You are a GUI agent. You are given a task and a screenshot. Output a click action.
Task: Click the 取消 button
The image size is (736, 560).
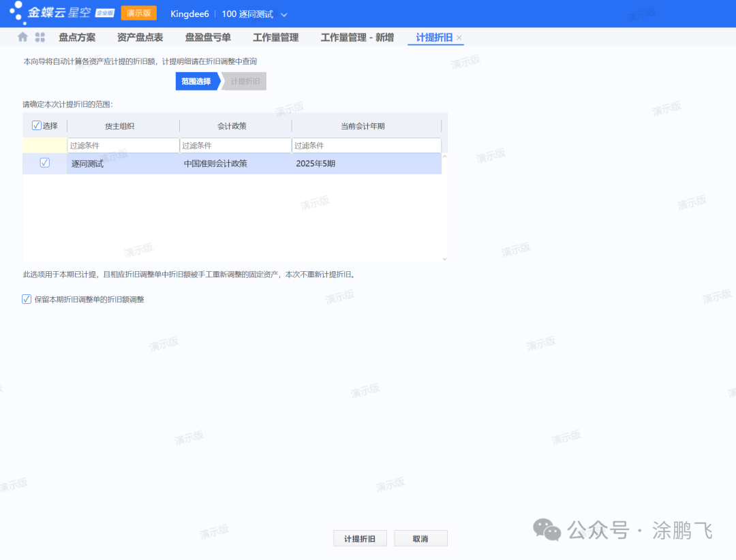[420, 539]
